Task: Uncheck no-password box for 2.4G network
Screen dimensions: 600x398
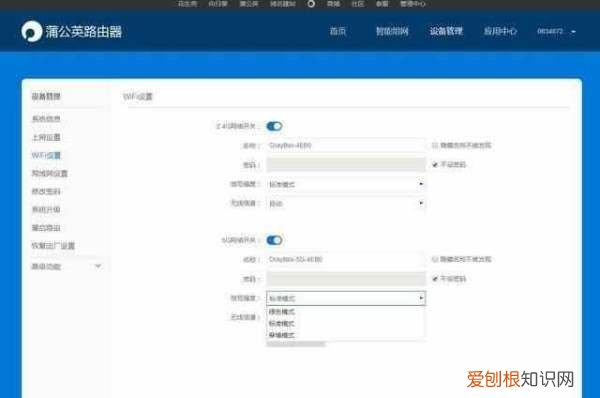Action: click(435, 165)
